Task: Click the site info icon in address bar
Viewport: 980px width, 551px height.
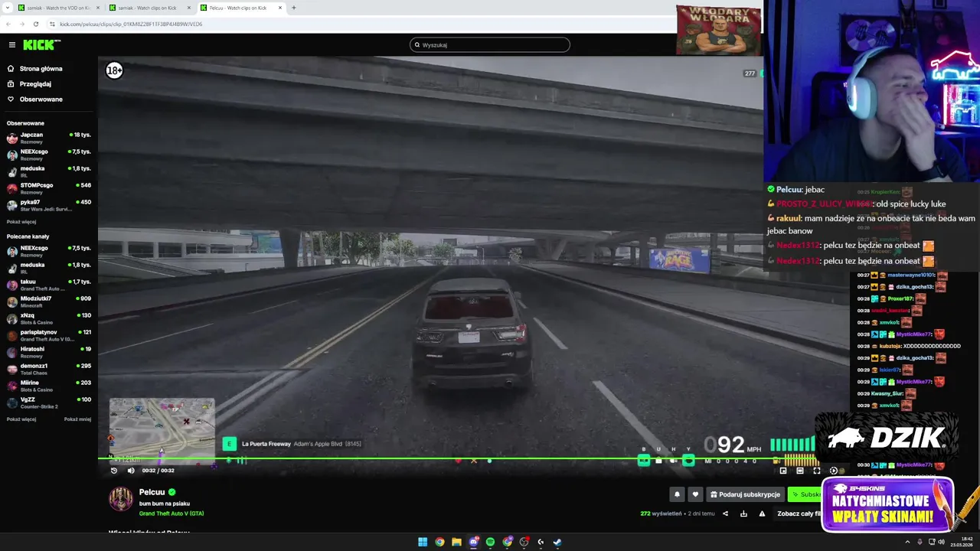Action: [x=52, y=24]
